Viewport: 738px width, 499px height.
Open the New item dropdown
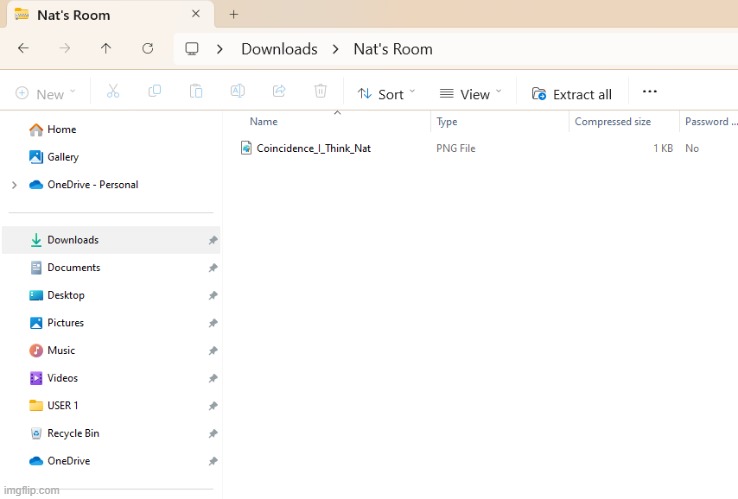click(x=45, y=94)
